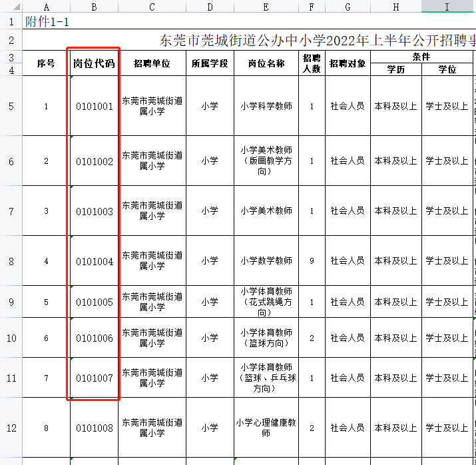Select the cell with code 0101004
This screenshot has width=476, height=465.
tap(94, 261)
